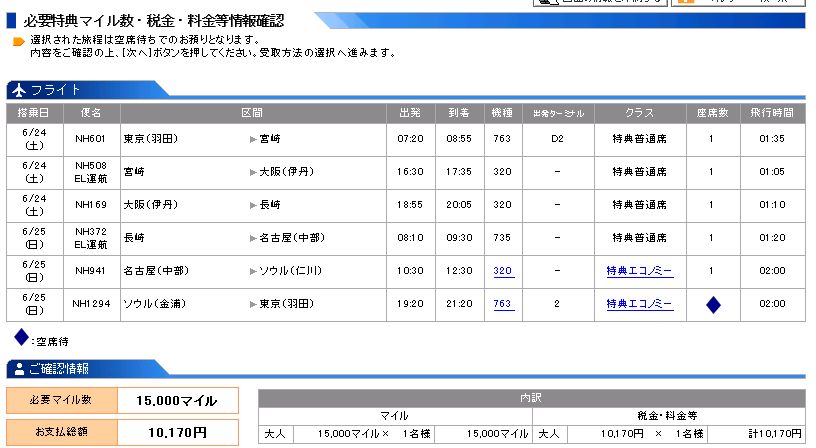Select flight number NH508 EL運航
The height and width of the screenshot is (448, 816).
(91, 172)
